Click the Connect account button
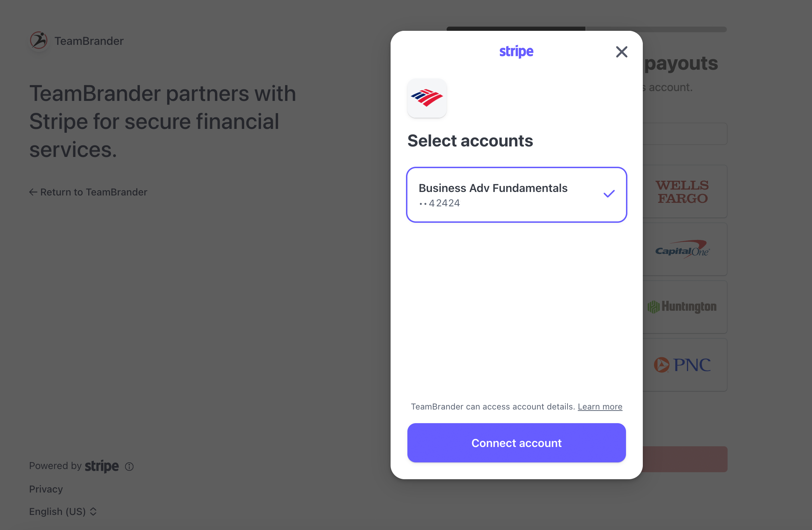 (x=516, y=443)
